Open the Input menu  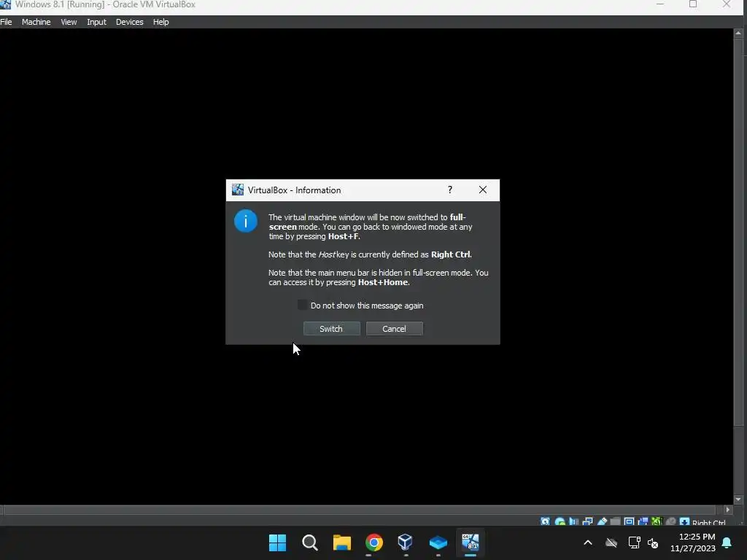point(97,22)
